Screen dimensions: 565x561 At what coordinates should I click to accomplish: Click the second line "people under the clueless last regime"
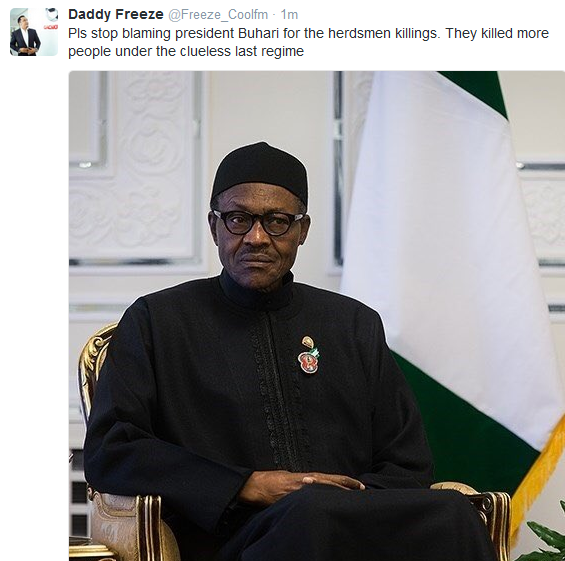pyautogui.click(x=186, y=51)
